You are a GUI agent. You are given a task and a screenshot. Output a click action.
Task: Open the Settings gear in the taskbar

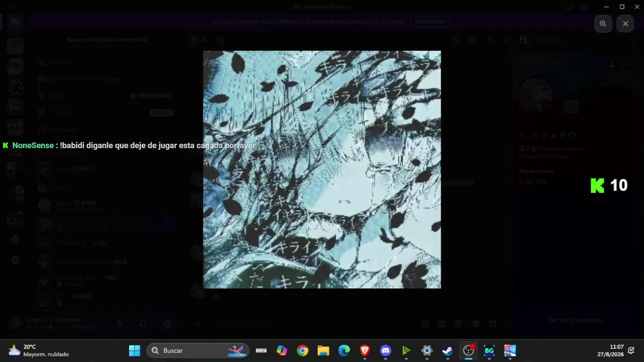pos(427,350)
